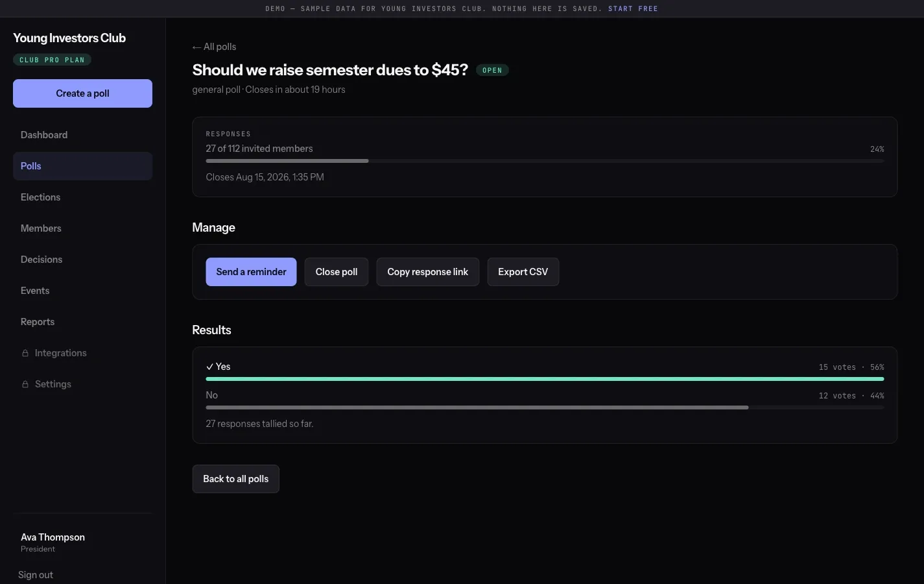The image size is (924, 584).
Task: Open the Members page
Action: pos(82,228)
